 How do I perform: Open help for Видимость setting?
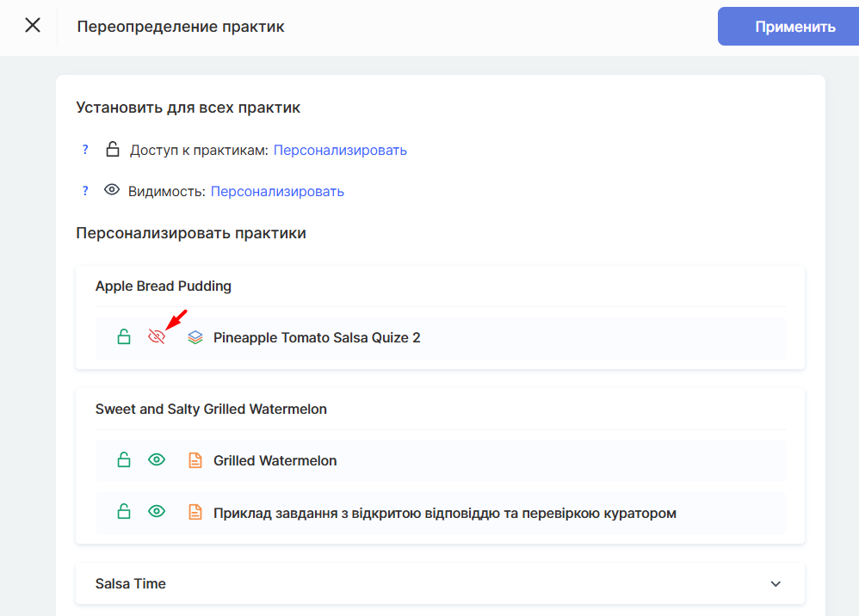click(x=85, y=190)
